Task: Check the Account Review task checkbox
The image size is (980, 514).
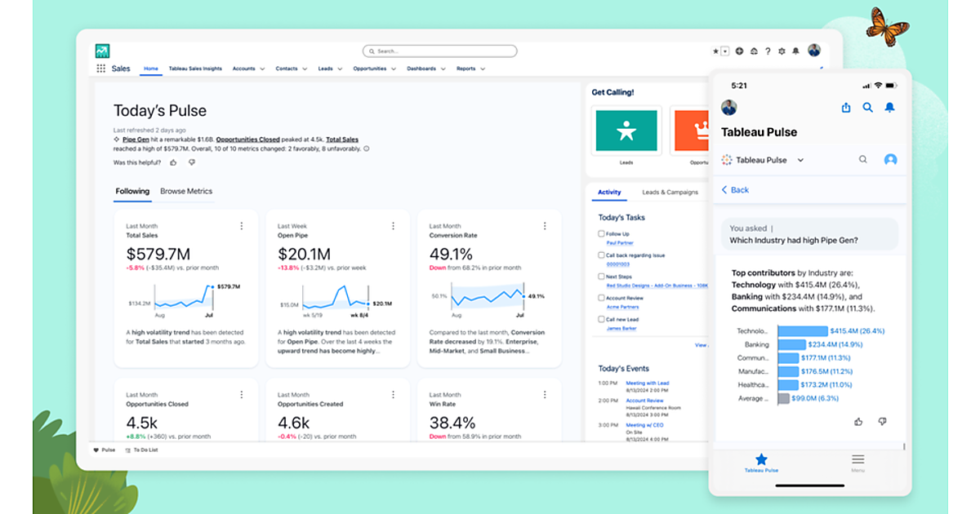Action: (602, 299)
